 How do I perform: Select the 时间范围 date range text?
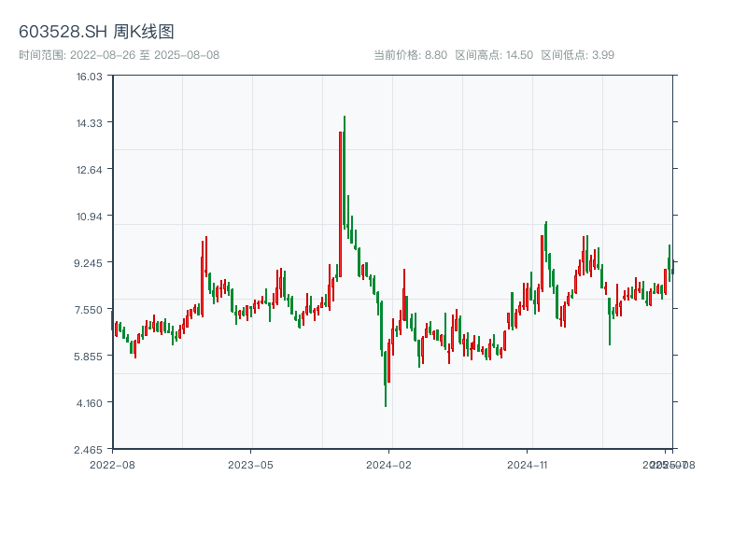[119, 55]
